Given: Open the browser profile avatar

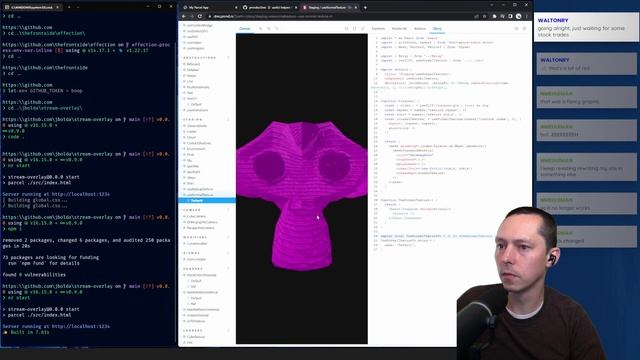Looking at the screenshot, I should pyautogui.click(x=518, y=16).
